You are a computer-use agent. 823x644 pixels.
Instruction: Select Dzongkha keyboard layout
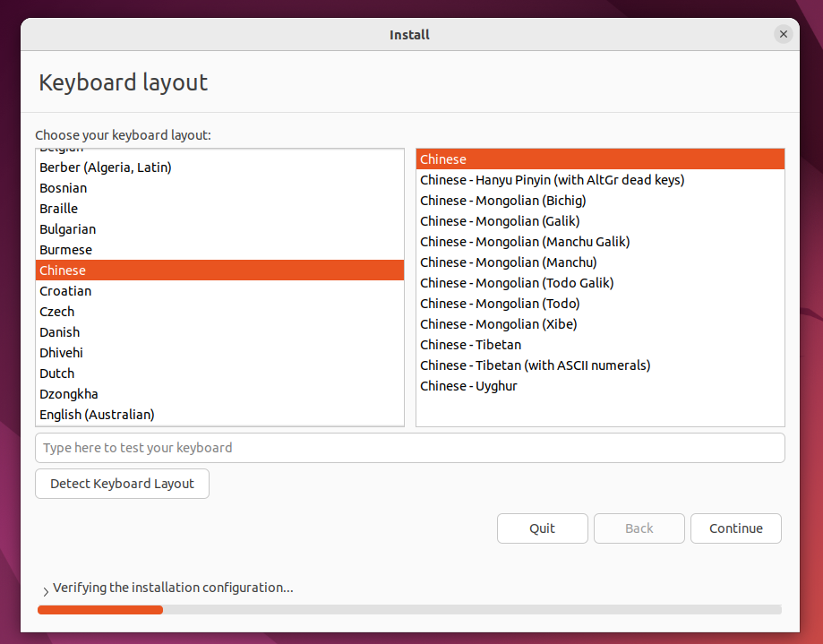tap(219, 394)
